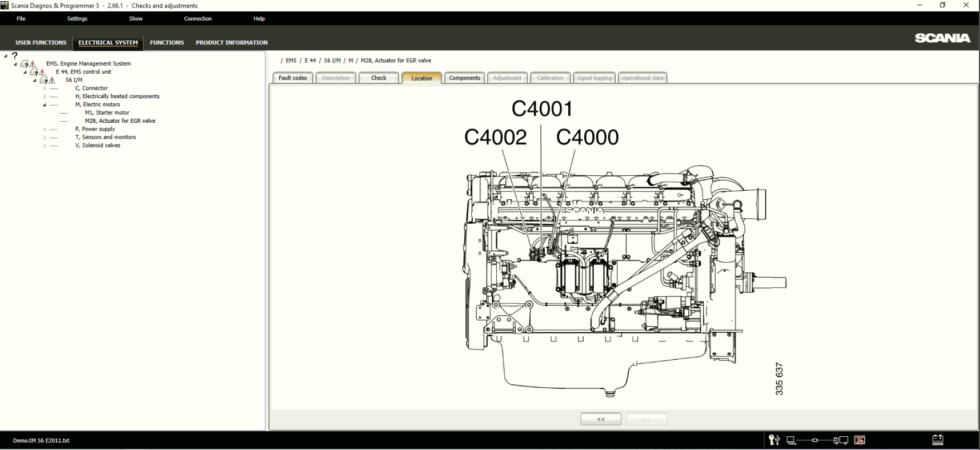
Task: Click the engine location diagram image
Action: [625, 248]
